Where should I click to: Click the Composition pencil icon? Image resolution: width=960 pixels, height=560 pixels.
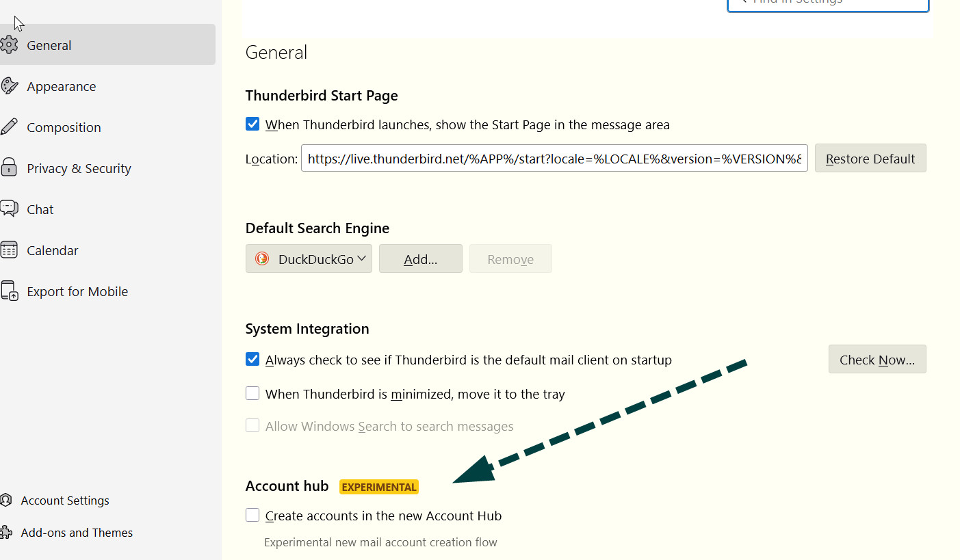tap(9, 127)
